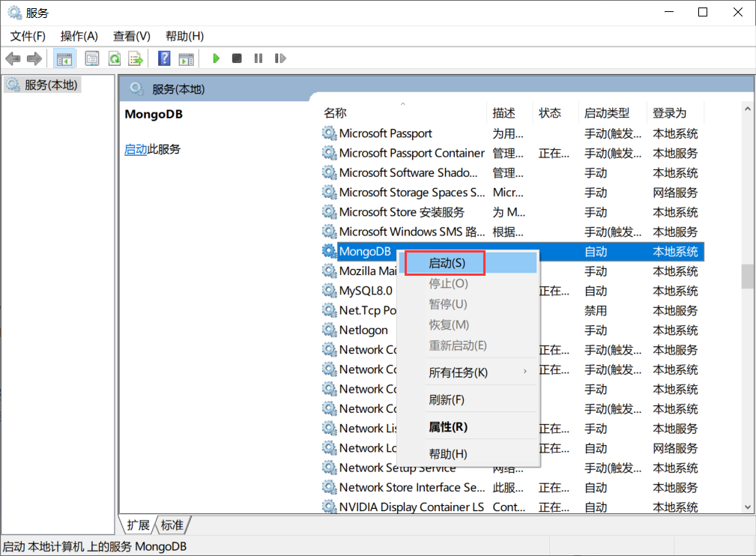Image resolution: width=756 pixels, height=556 pixels.
Task: Click the 启动 link to start this service
Action: (x=136, y=149)
